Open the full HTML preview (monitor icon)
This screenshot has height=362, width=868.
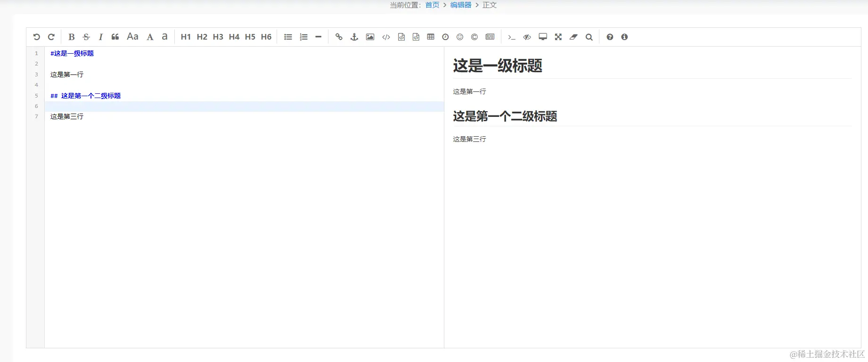pyautogui.click(x=543, y=37)
